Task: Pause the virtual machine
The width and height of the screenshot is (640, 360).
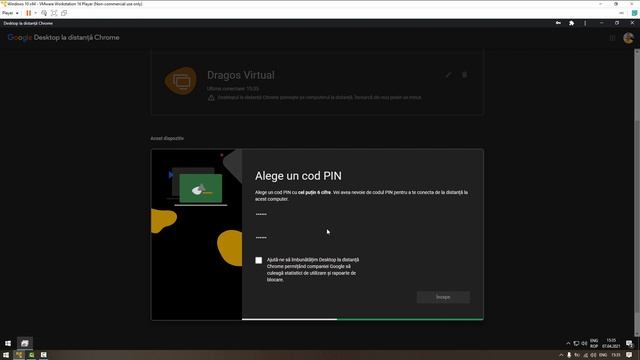Action: (29, 13)
